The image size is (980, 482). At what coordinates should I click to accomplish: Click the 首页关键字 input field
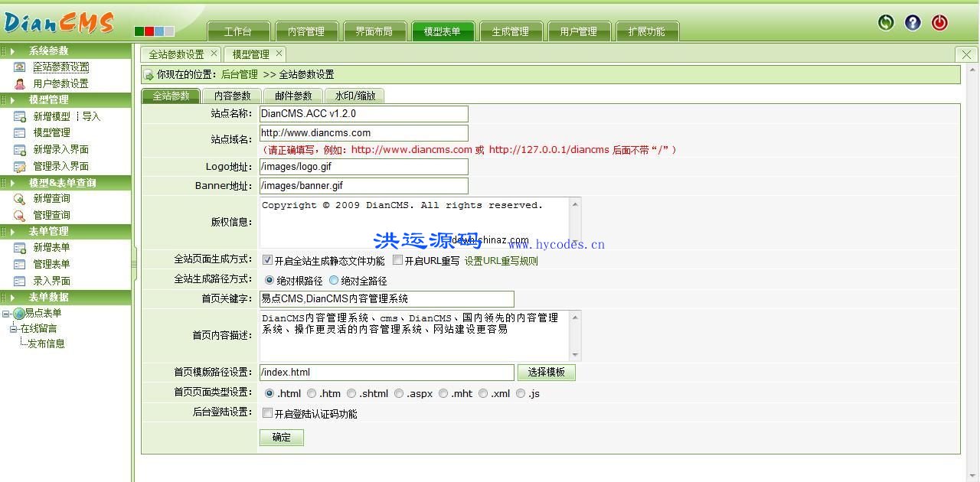[387, 299]
